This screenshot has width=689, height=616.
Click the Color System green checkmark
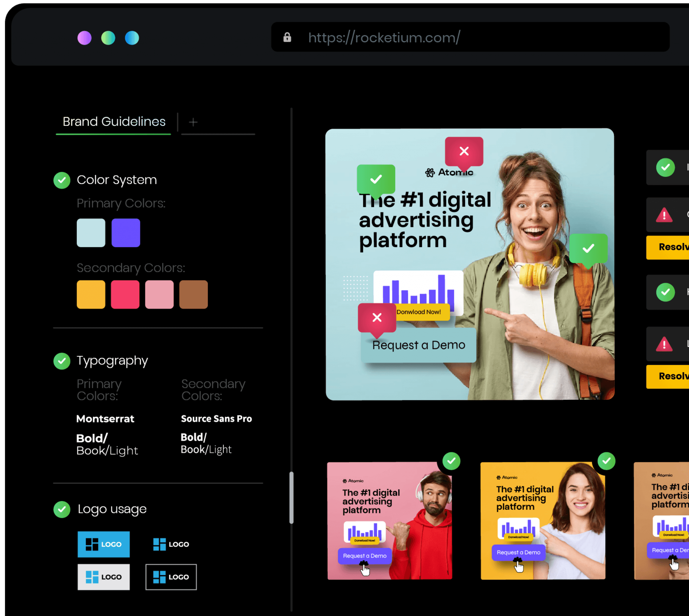tap(62, 180)
